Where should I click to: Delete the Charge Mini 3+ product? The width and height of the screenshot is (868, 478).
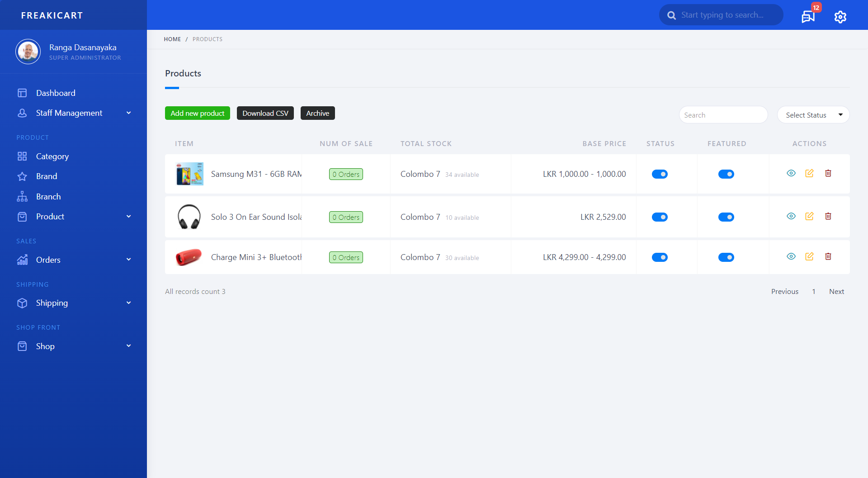click(828, 256)
